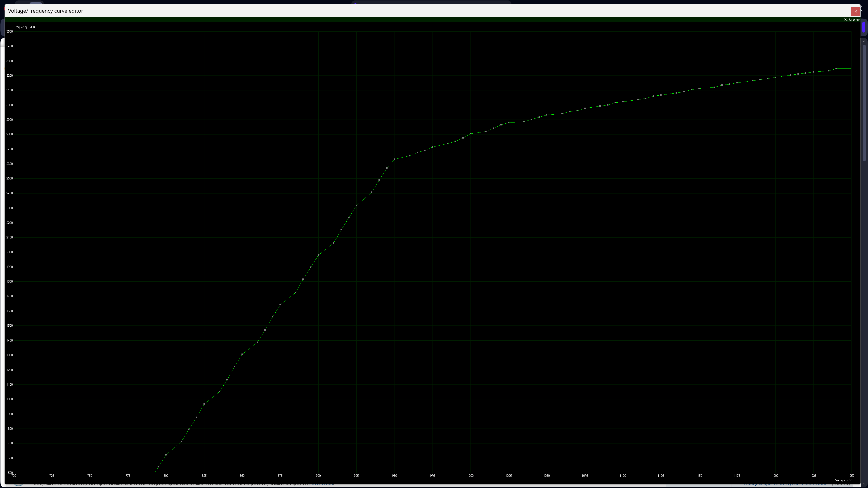Screen dimensions: 868x488
Task: Click the curve point at 875 mV
Action: click(x=280, y=305)
